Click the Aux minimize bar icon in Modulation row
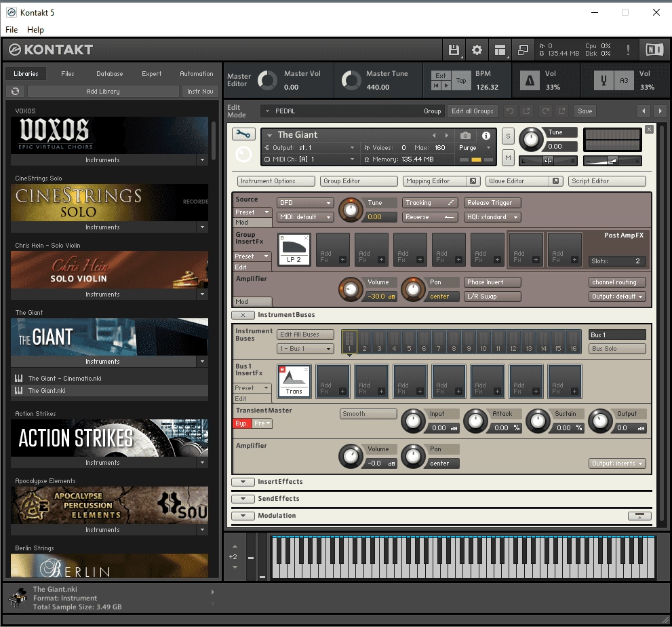Viewport: 672px width, 627px height. tap(639, 516)
